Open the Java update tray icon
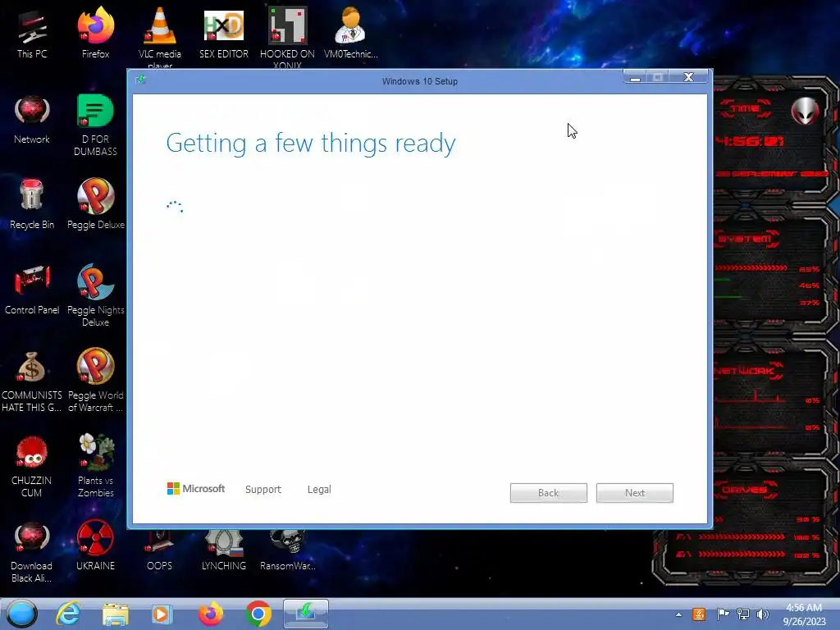 coord(699,614)
